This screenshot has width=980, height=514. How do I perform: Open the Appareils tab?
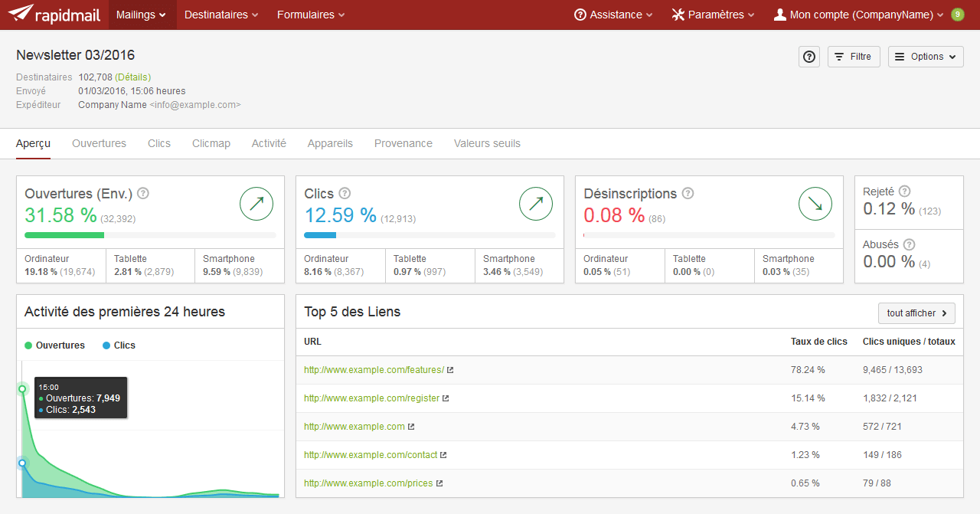[330, 143]
